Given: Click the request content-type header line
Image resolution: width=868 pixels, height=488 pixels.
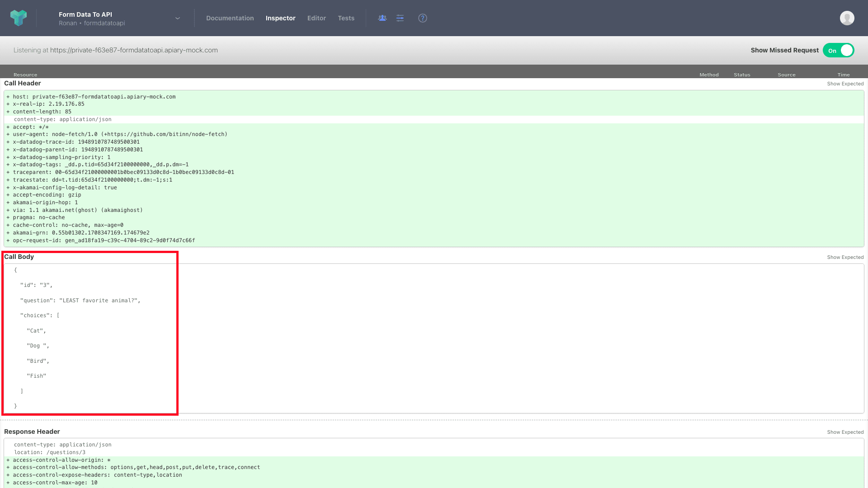Looking at the screenshot, I should 434,119.
